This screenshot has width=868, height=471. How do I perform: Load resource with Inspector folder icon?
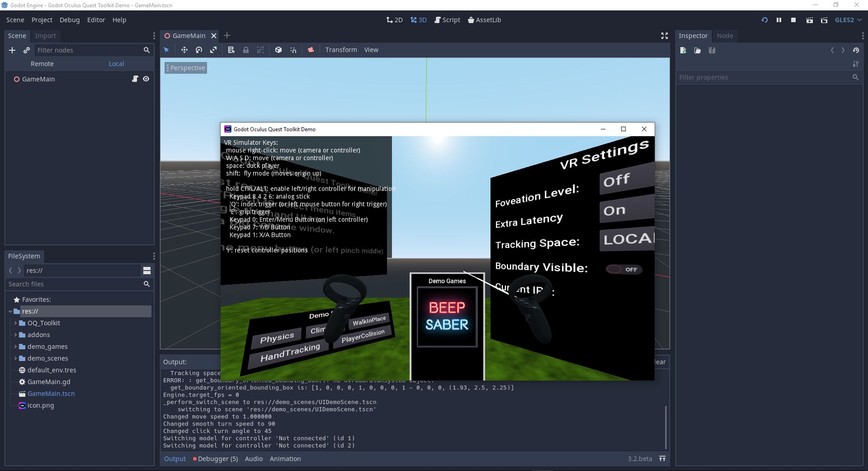[698, 50]
